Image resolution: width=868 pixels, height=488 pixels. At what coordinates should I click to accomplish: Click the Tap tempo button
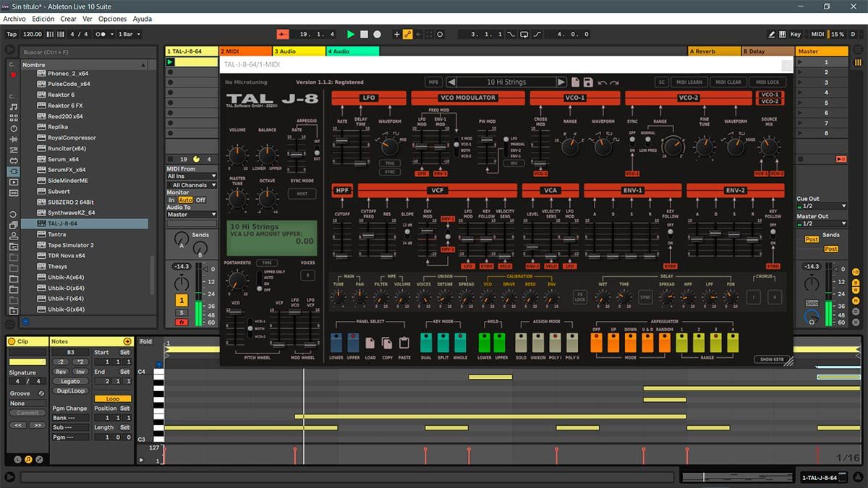(12, 34)
